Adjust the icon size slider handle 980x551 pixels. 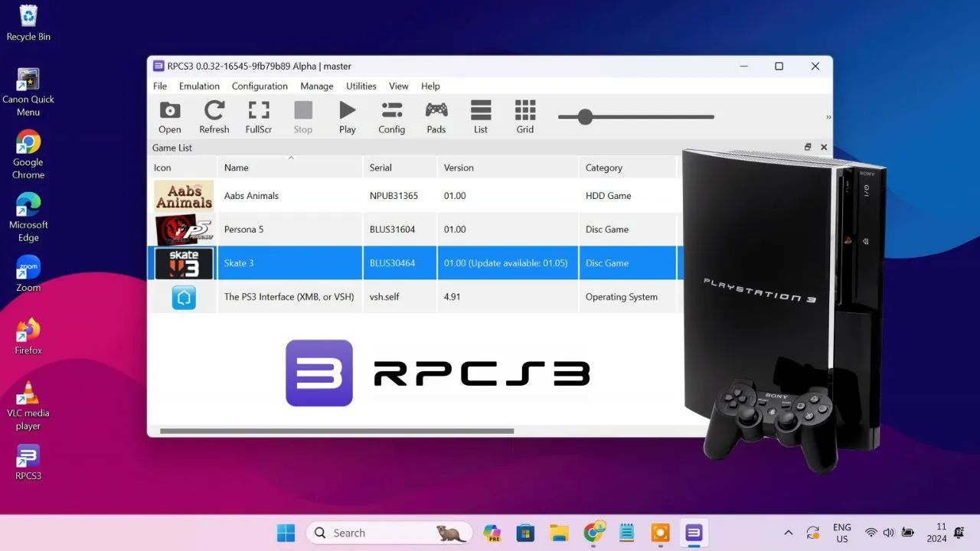tap(585, 117)
